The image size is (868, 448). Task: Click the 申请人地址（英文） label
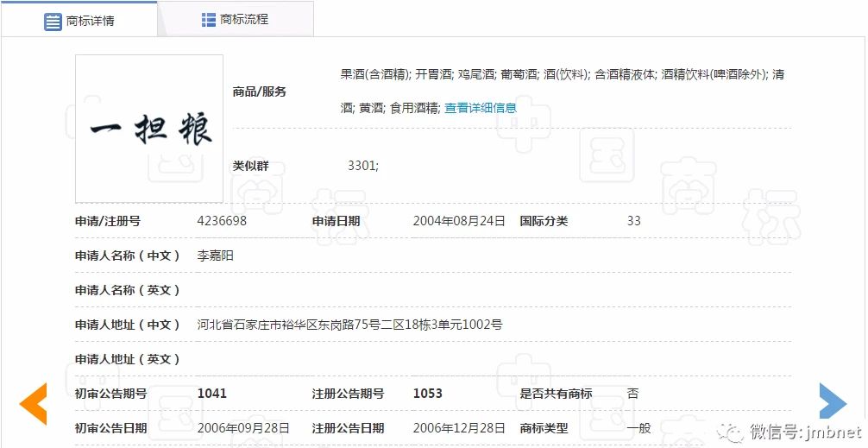click(128, 359)
